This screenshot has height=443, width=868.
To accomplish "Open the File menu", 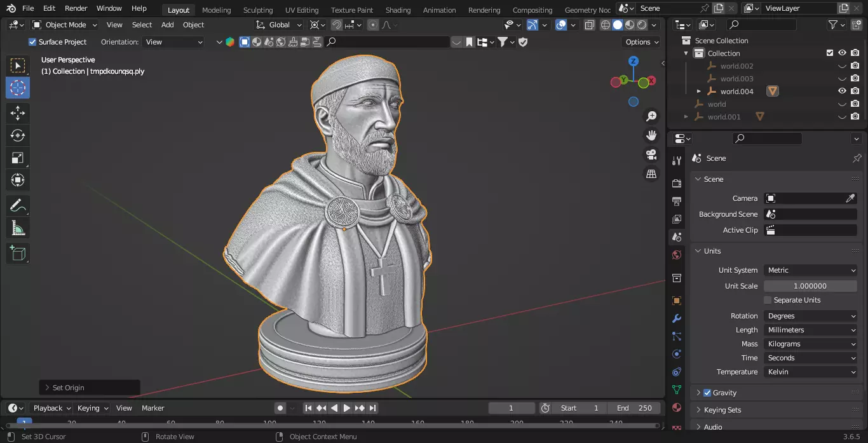I will (x=28, y=8).
